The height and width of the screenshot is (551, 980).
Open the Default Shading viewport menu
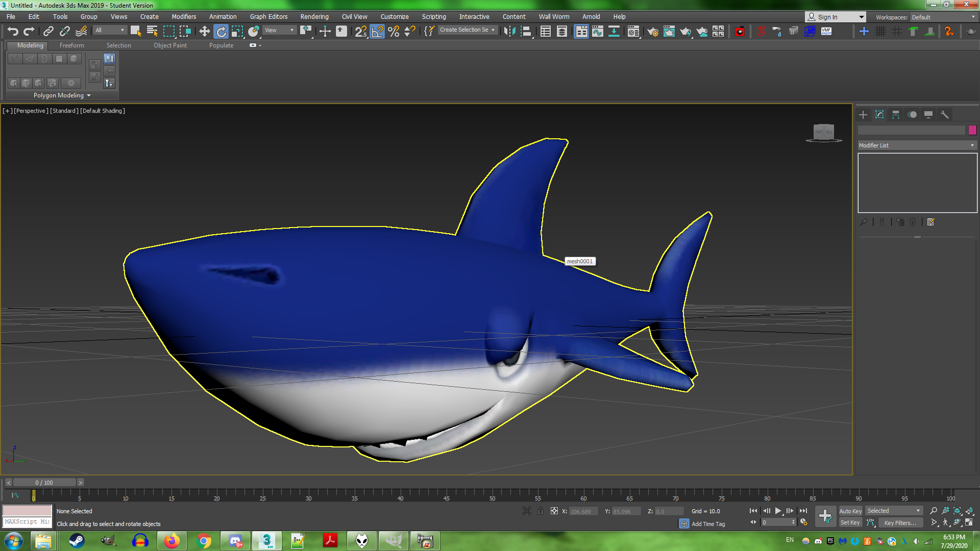[103, 111]
